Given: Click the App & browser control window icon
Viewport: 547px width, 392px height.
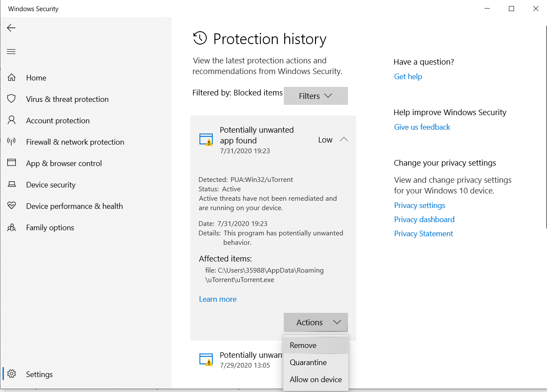Looking at the screenshot, I should 12,163.
